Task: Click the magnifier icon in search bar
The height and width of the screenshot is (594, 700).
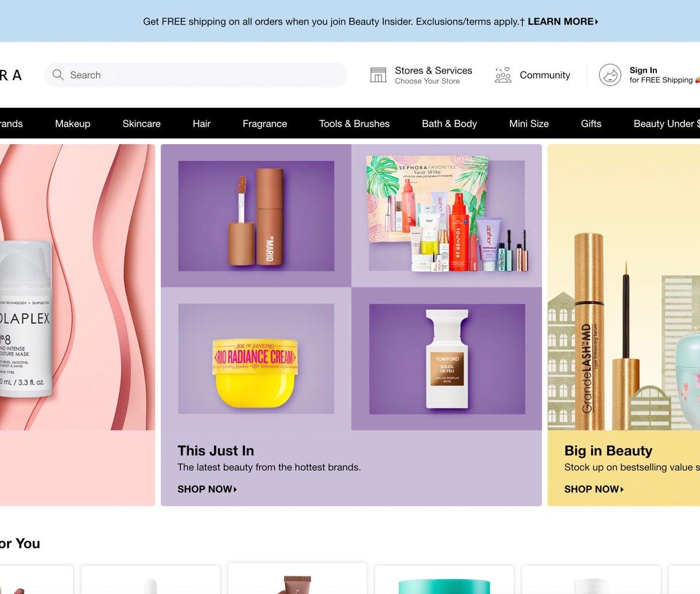Action: point(58,75)
